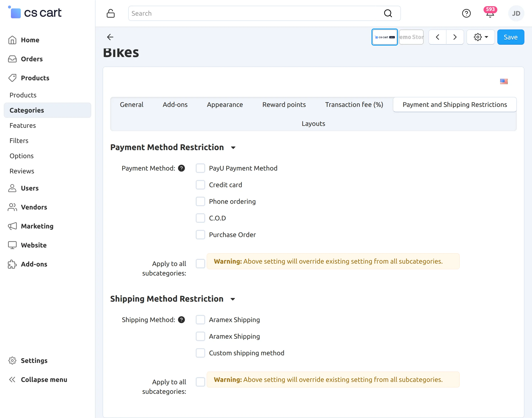532x418 pixels.
Task: Save the Bikes category
Action: point(511,37)
